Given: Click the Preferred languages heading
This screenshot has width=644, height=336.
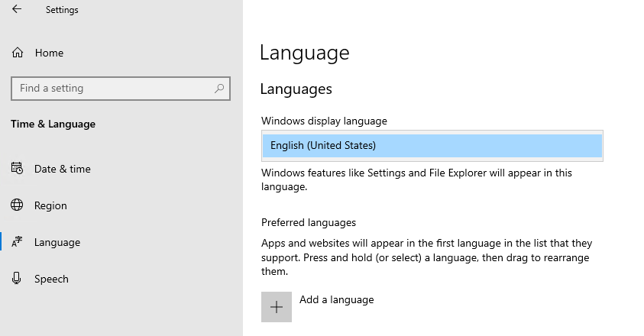Looking at the screenshot, I should click(309, 223).
